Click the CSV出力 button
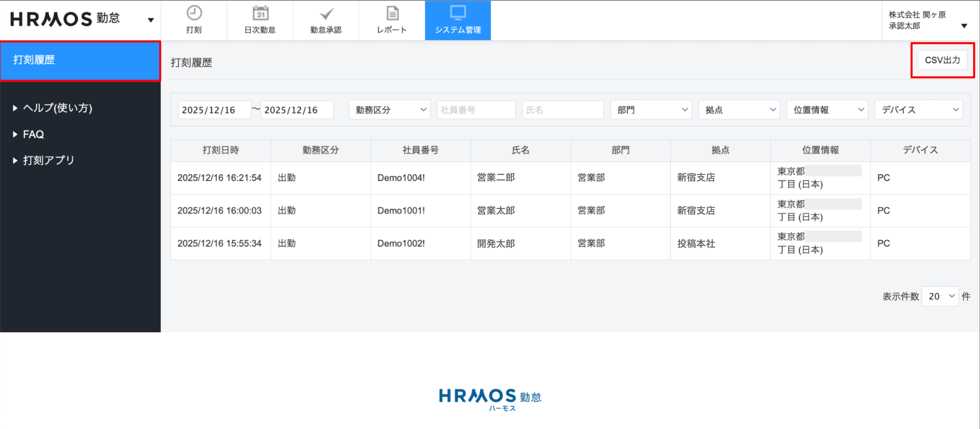 942,60
